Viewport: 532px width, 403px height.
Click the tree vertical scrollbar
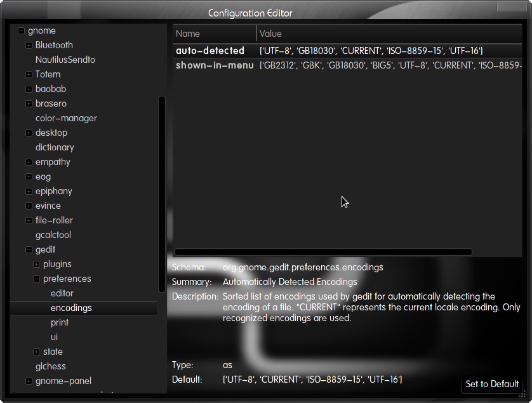tap(162, 194)
